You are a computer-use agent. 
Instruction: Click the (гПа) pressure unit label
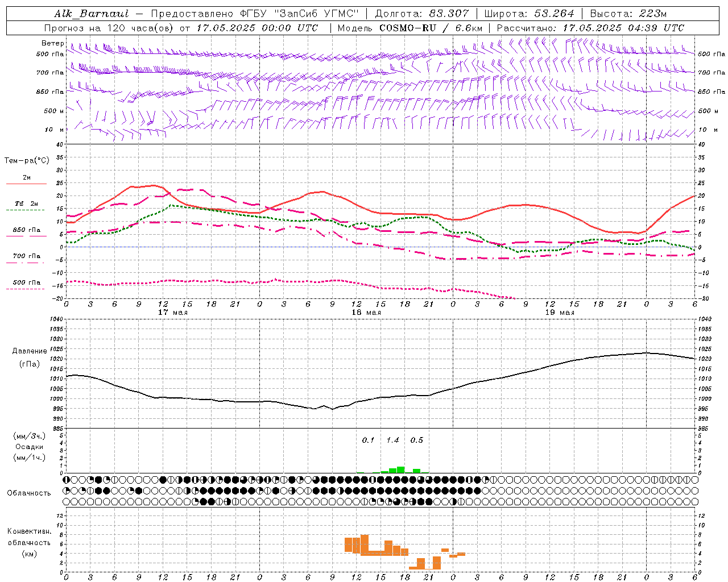click(30, 364)
